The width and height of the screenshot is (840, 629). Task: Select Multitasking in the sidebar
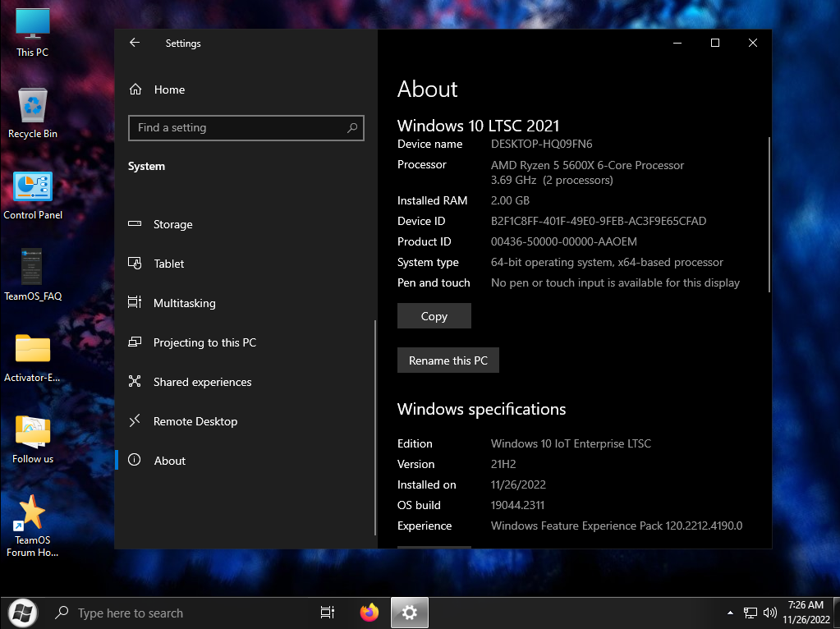click(x=184, y=303)
